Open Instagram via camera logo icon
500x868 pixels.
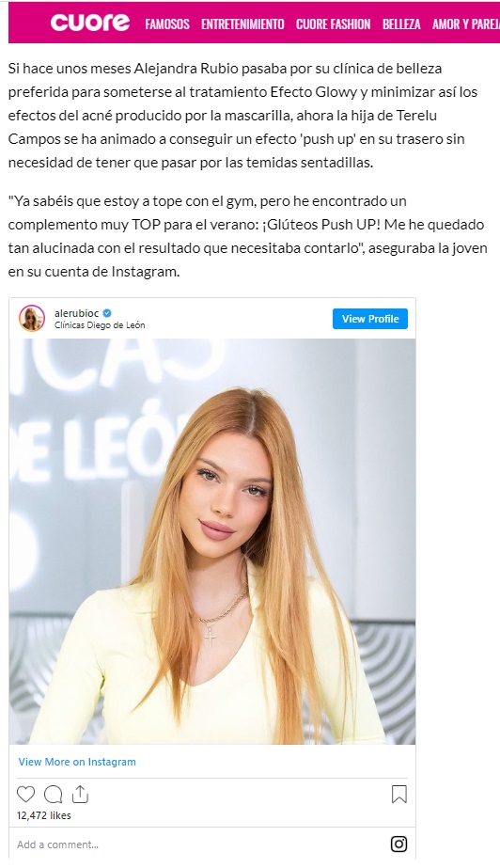[398, 844]
